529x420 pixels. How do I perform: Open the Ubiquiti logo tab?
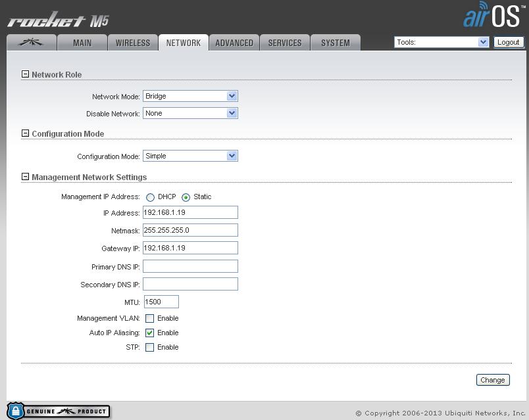[x=32, y=43]
